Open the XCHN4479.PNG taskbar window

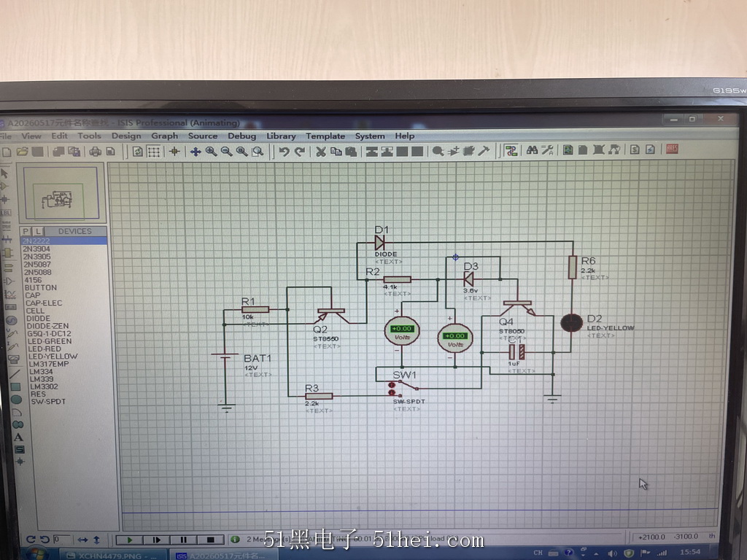click(112, 555)
